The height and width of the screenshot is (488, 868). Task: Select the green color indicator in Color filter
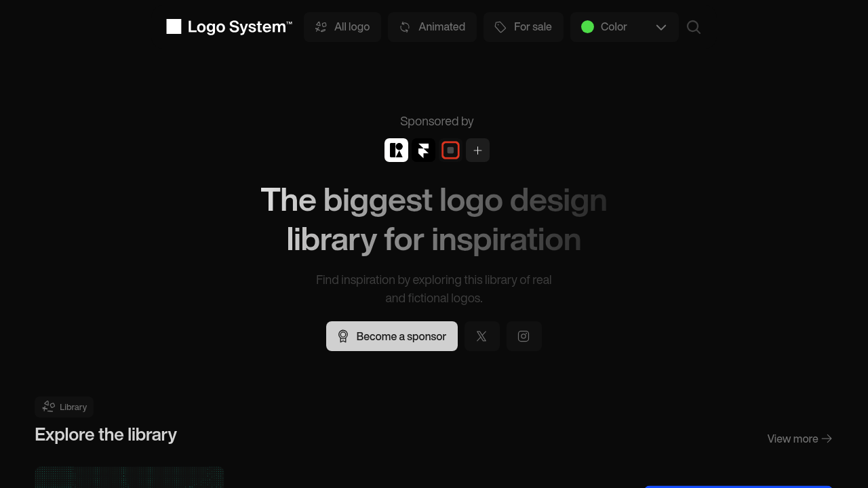(x=587, y=27)
